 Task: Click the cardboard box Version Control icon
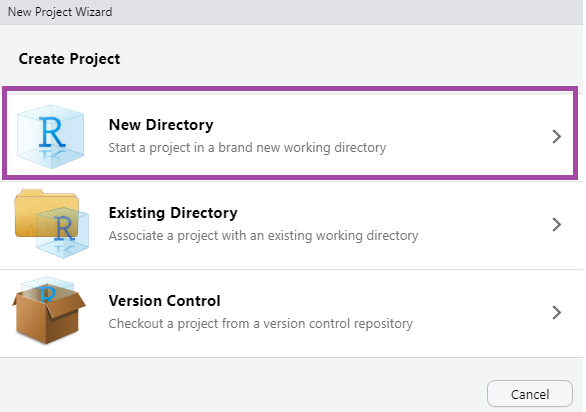coord(49,310)
